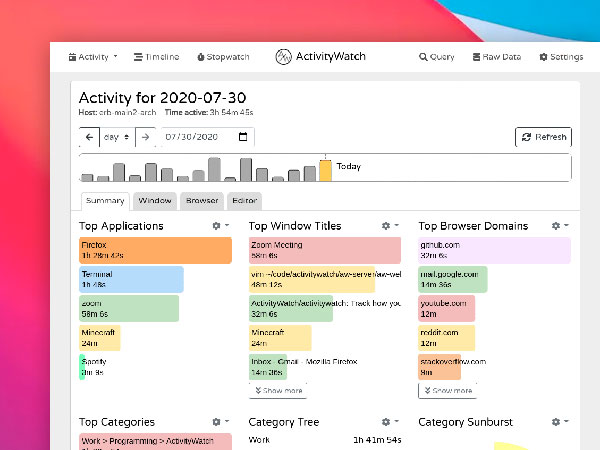Viewport: 600px width, 450px height.
Task: Go to previous day with left arrow
Action: click(x=89, y=137)
